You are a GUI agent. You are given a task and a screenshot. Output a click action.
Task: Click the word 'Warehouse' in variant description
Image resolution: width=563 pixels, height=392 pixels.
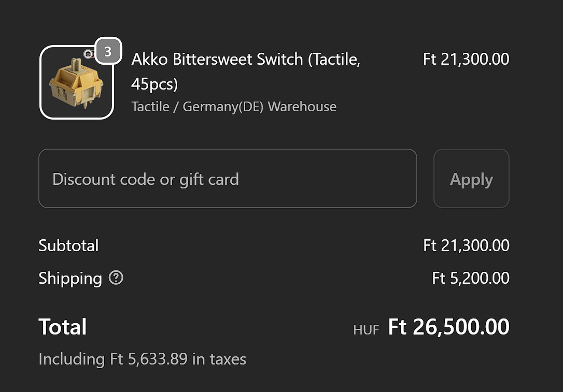(x=302, y=107)
